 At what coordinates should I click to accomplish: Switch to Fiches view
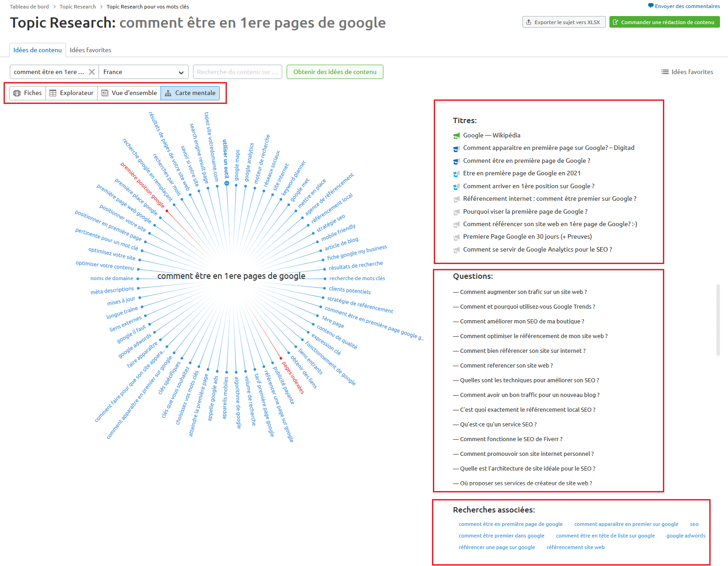pos(28,93)
